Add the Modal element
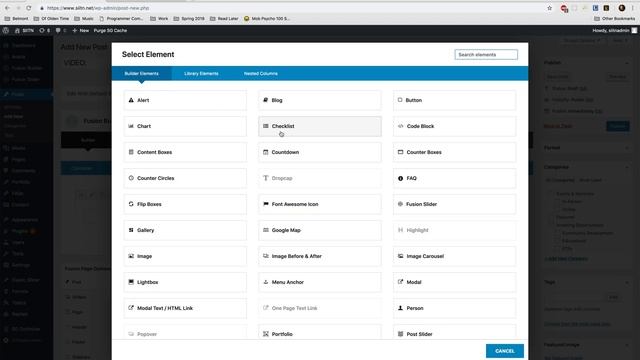 coord(454,282)
